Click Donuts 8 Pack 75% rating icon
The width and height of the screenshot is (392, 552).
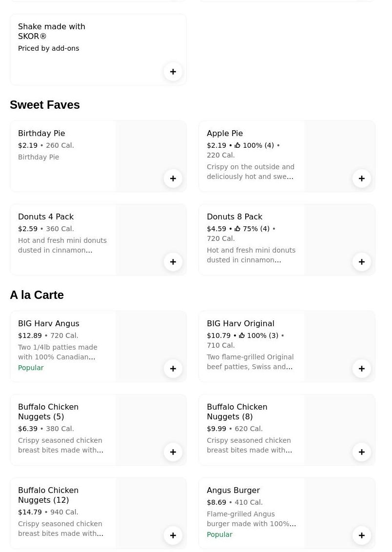tap(237, 229)
